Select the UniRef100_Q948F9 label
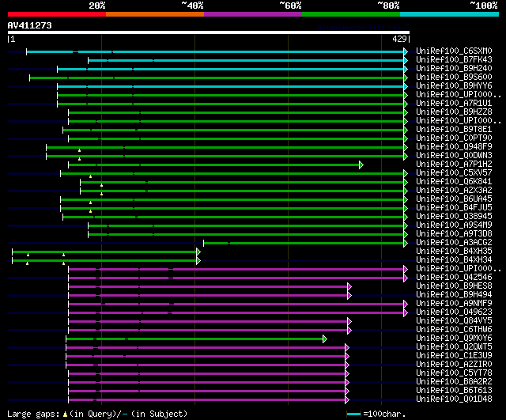Screen dimensions: 506x420 click(x=454, y=147)
